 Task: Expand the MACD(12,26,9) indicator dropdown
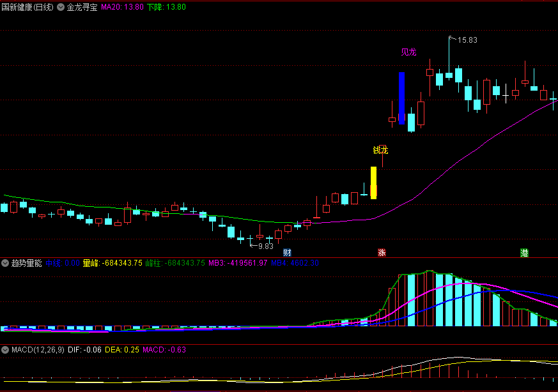[x=5, y=350]
